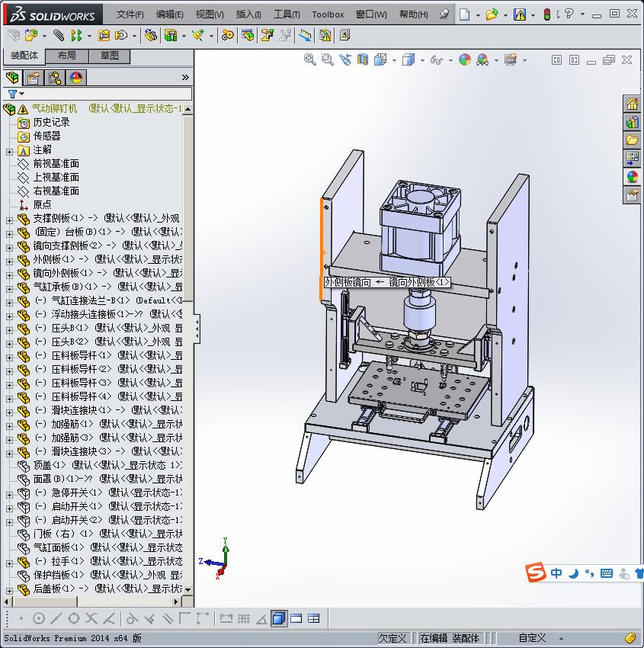Viewport: 644px width, 648px height.
Task: Expand the panel tabs double chevron
Action: [185, 77]
